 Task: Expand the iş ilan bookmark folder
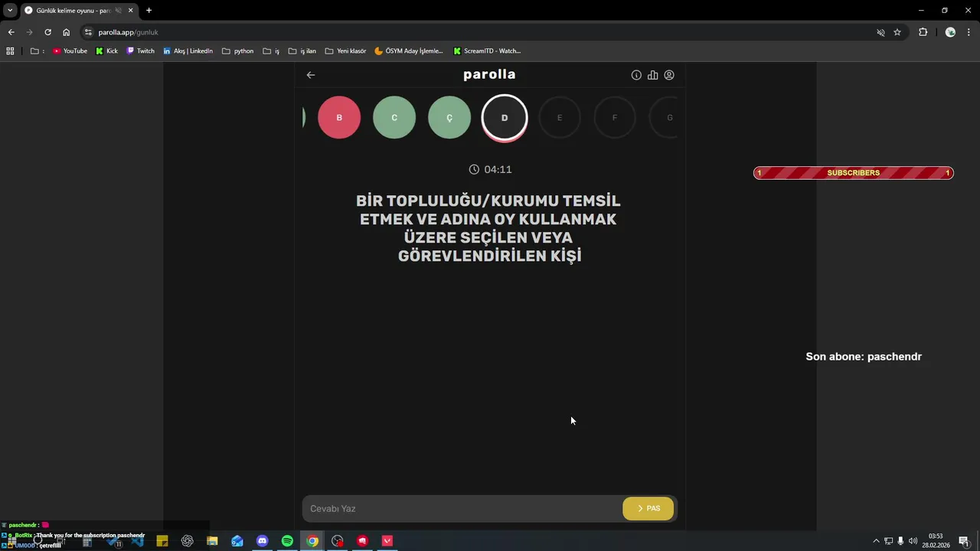tap(302, 51)
